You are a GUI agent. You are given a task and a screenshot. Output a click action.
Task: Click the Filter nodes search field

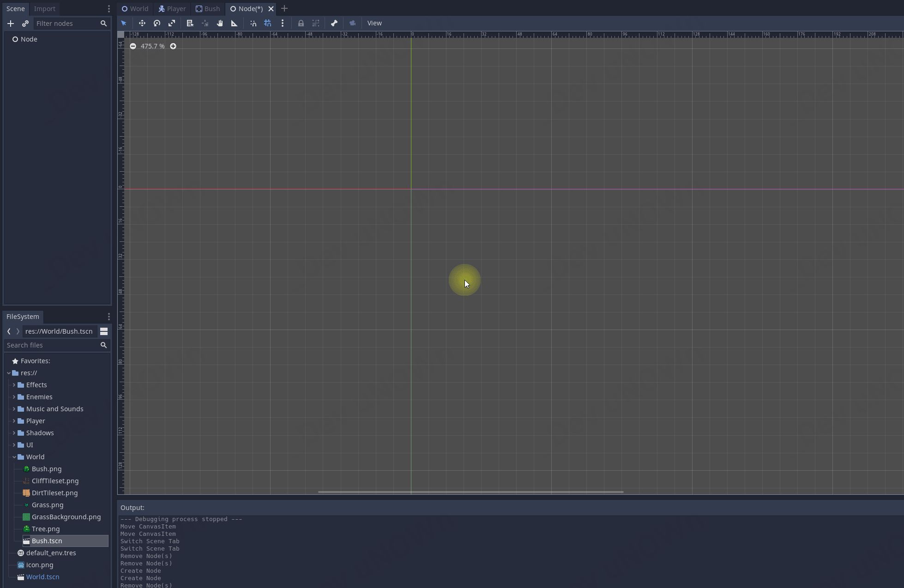[67, 24]
